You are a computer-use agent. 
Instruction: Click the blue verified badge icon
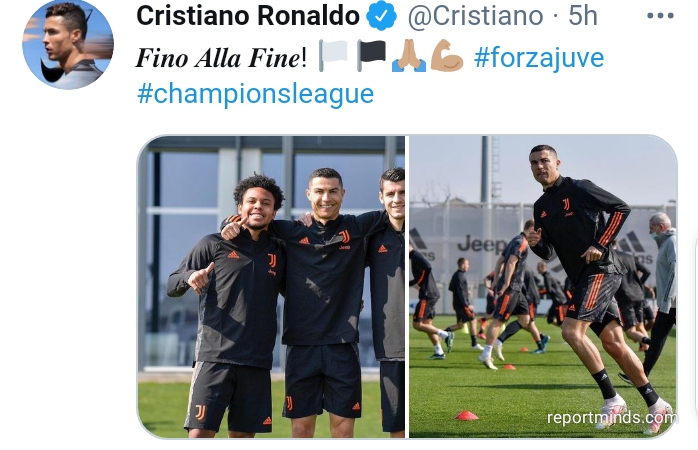pos(381,16)
